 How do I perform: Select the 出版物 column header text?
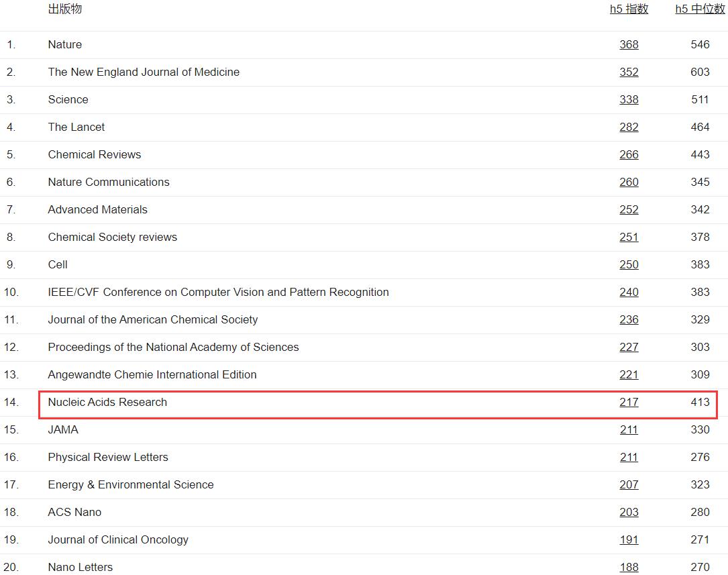(x=65, y=9)
